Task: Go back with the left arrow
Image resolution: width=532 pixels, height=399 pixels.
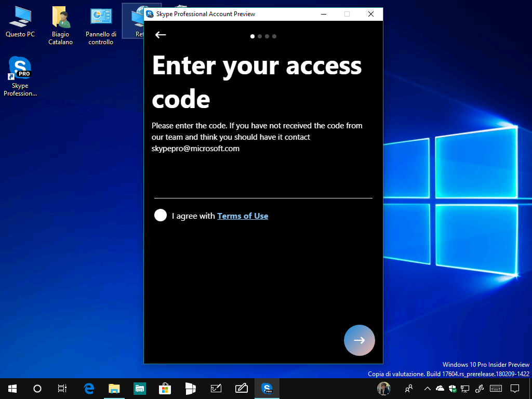Action: coord(161,35)
